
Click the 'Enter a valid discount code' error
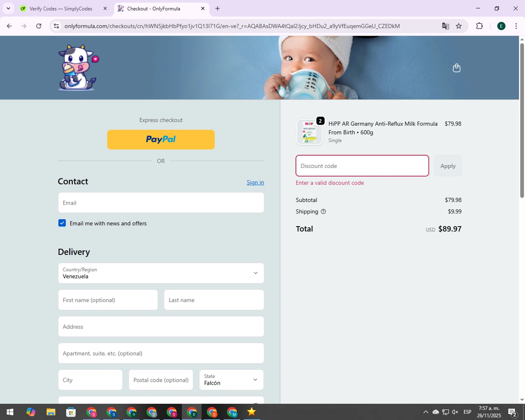tap(330, 183)
